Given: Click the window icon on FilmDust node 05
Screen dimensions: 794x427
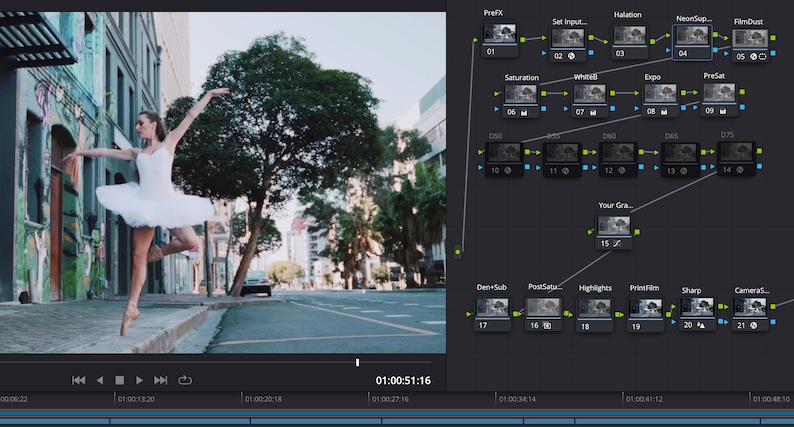Looking at the screenshot, I should (x=762, y=57).
